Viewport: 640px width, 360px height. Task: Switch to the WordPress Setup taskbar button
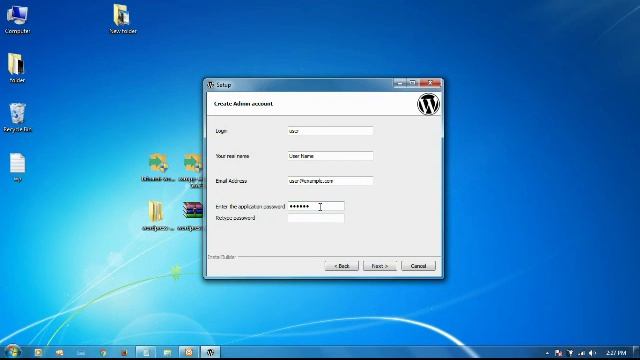(211, 352)
